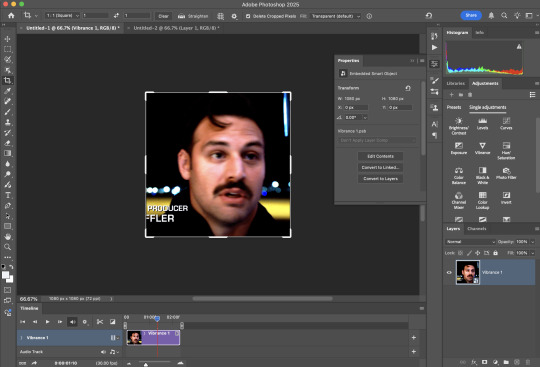
Task: Add a Photo Filter adjustment
Action: tap(506, 173)
